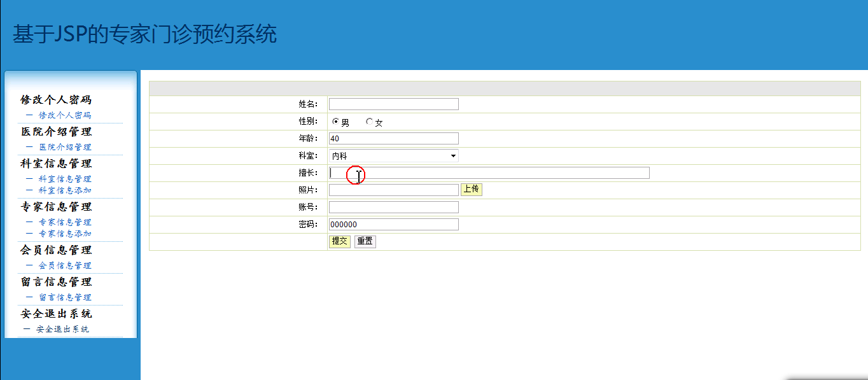Open the 留言信息管理 sub-link
Screen dimensions: 868x380
(x=65, y=297)
